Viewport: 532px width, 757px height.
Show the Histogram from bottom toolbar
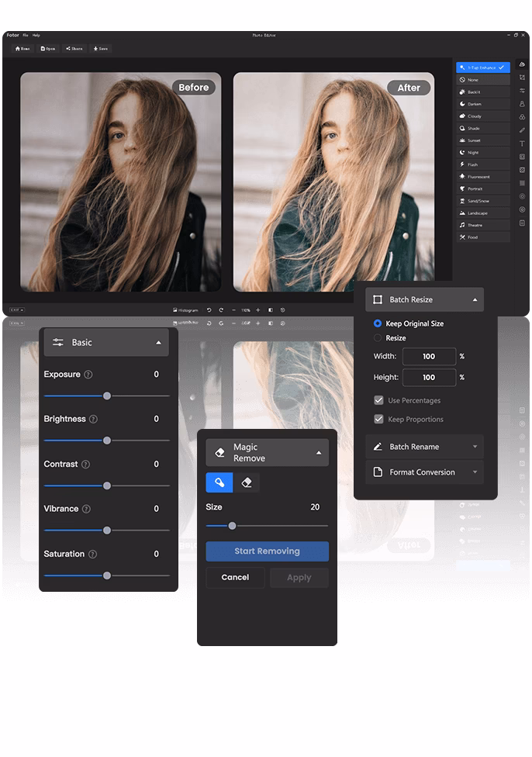[186, 310]
